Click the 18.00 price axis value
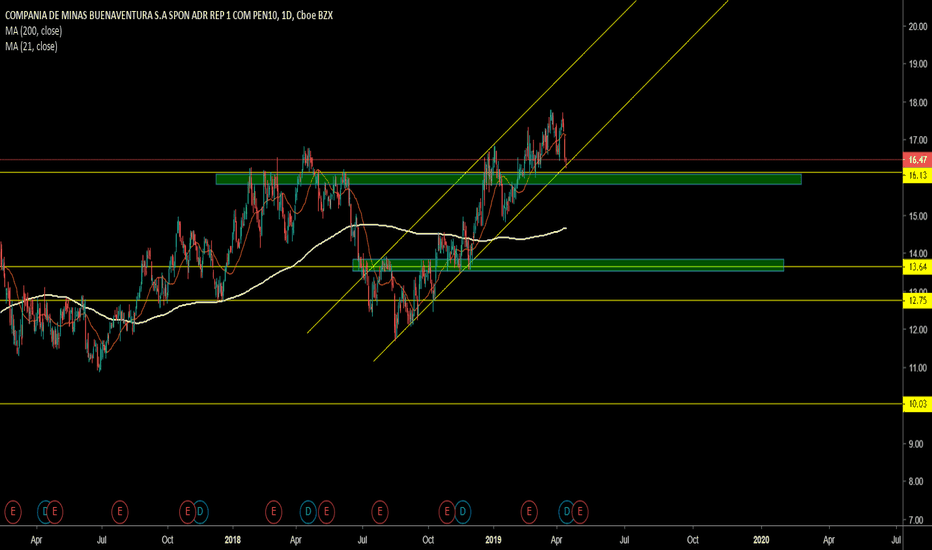The height and width of the screenshot is (550, 932). pos(918,102)
